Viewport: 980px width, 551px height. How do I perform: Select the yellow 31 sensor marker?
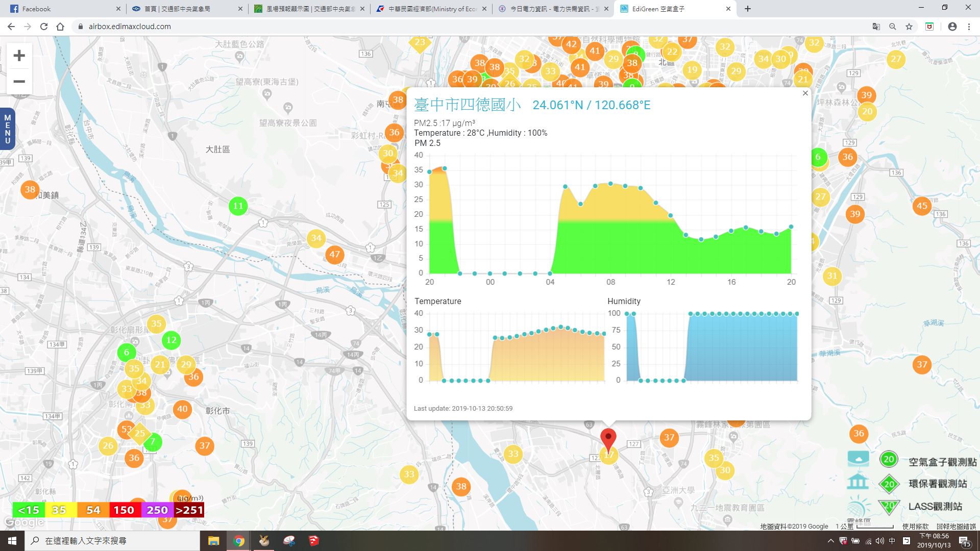click(x=832, y=276)
